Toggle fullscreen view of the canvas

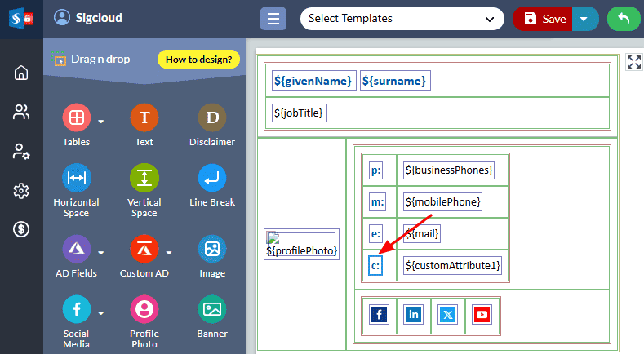(x=633, y=63)
